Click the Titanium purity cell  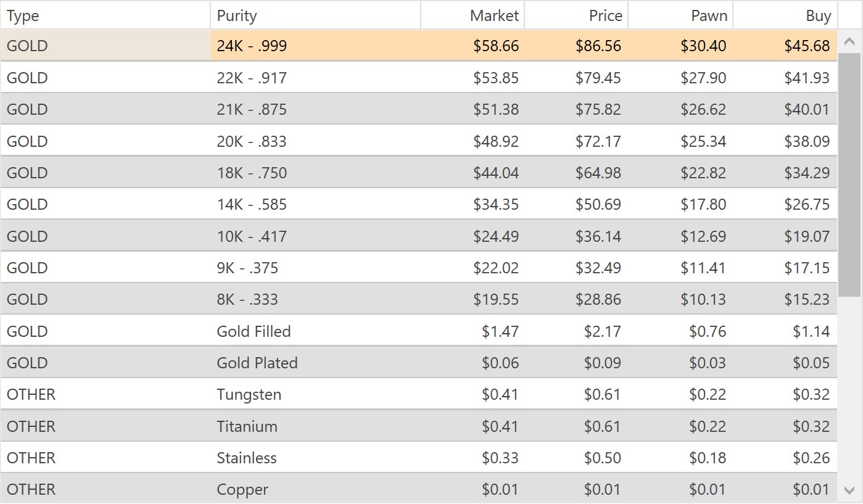coord(316,426)
